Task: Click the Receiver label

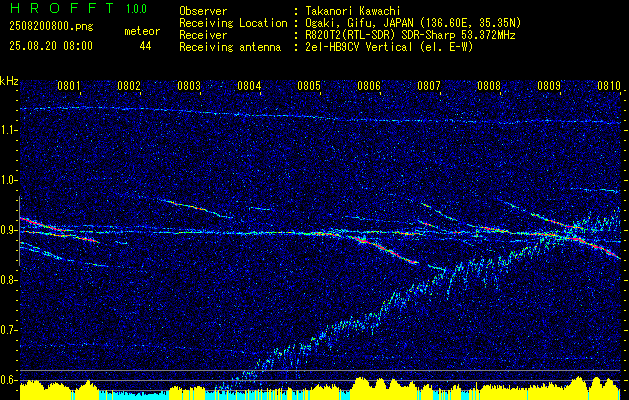Action: tap(203, 35)
